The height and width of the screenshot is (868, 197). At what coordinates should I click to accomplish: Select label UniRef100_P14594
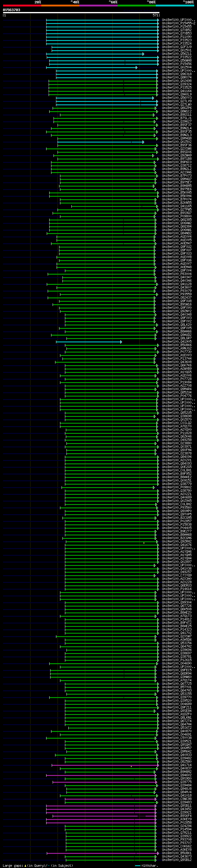(177, 829)
